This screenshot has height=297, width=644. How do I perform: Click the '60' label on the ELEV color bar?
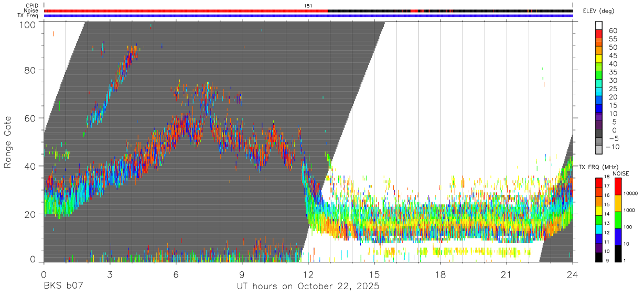pyautogui.click(x=612, y=31)
